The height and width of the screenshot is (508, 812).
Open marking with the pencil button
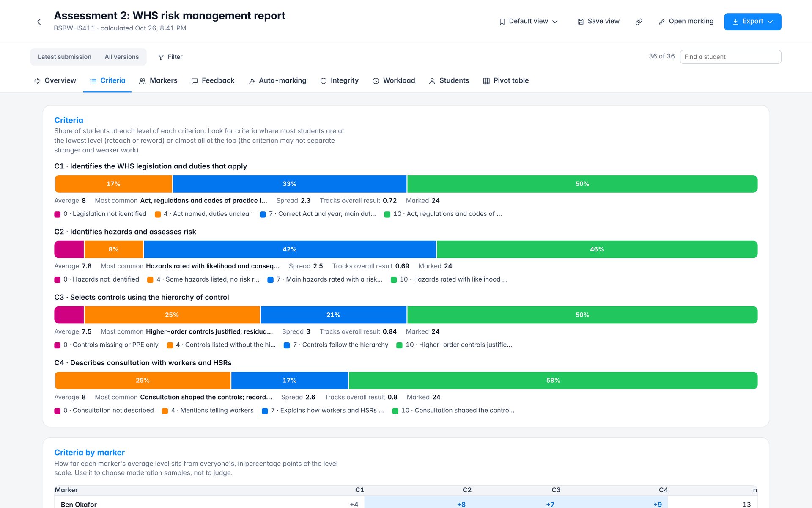[x=686, y=22]
